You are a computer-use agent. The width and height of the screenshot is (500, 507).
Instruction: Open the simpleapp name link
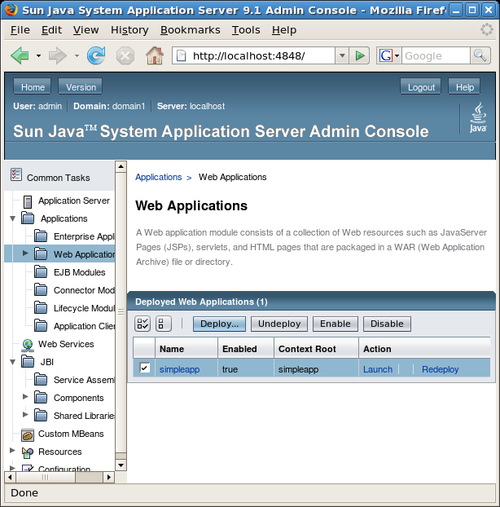pos(179,369)
